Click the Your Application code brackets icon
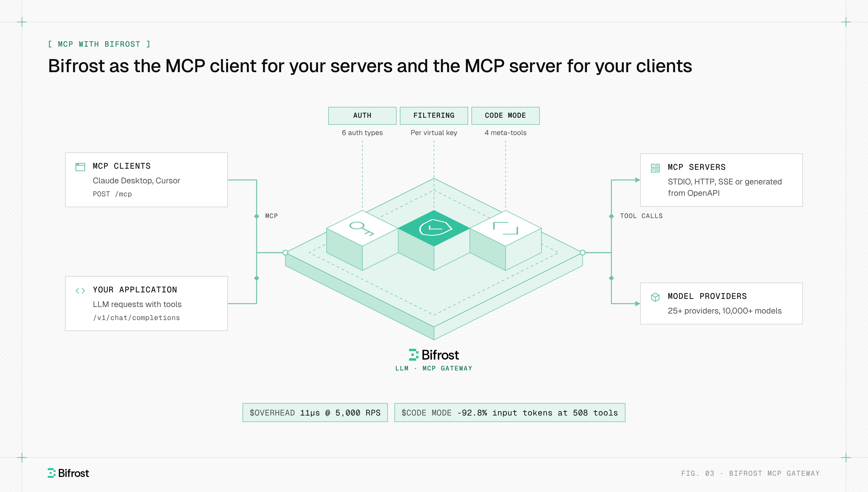 (x=80, y=290)
